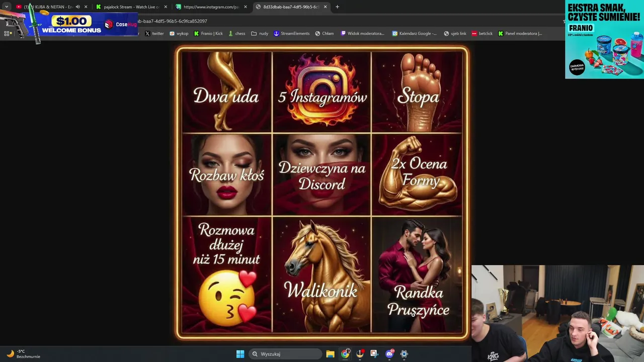Click the Franio 'Ekstra smak' advertisement

(x=604, y=39)
